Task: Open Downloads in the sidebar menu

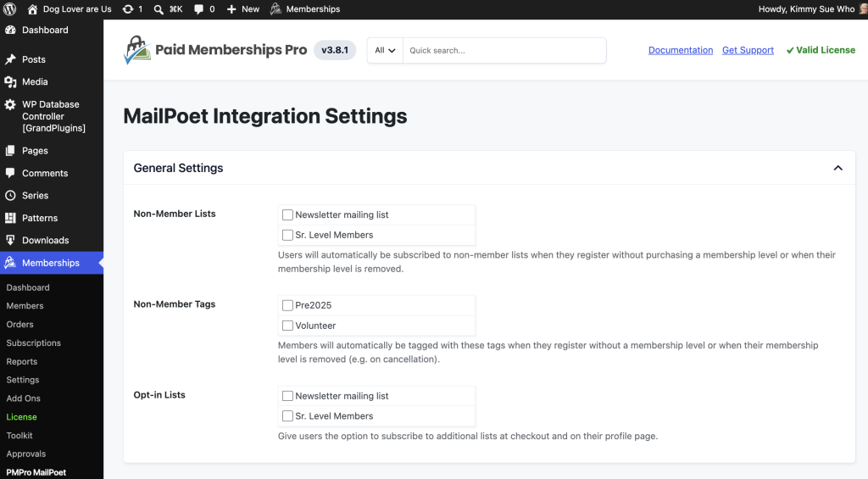Action: 46,240
